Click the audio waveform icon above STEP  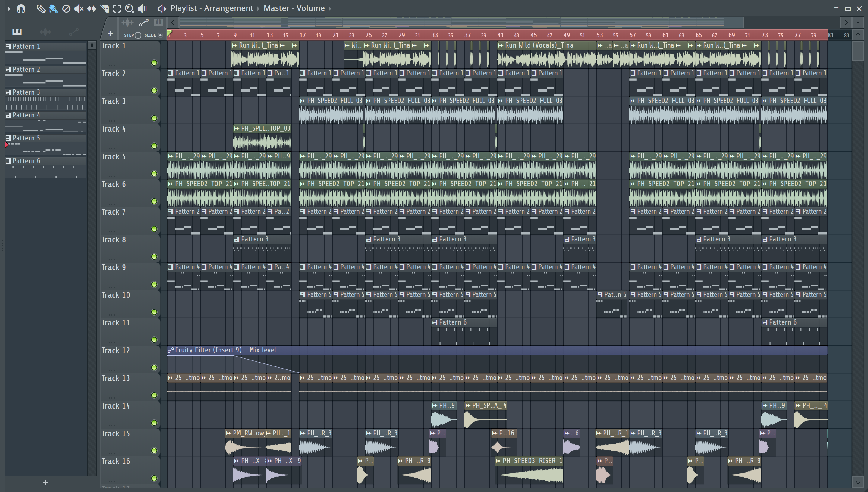tap(127, 23)
